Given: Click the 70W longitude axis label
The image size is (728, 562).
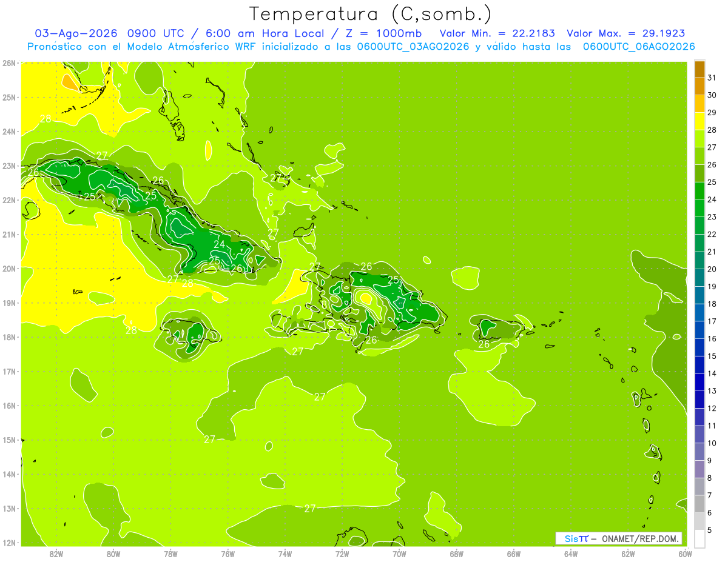Looking at the screenshot, I should pos(399,554).
